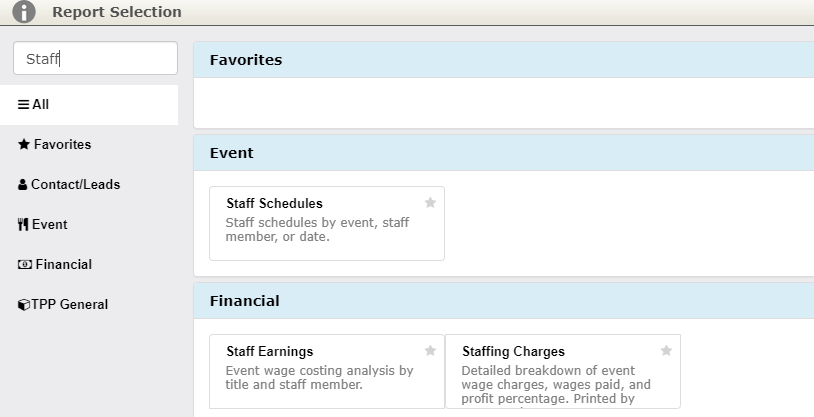Select the All category in sidebar
Screen dimensions: 814x417
tap(89, 105)
